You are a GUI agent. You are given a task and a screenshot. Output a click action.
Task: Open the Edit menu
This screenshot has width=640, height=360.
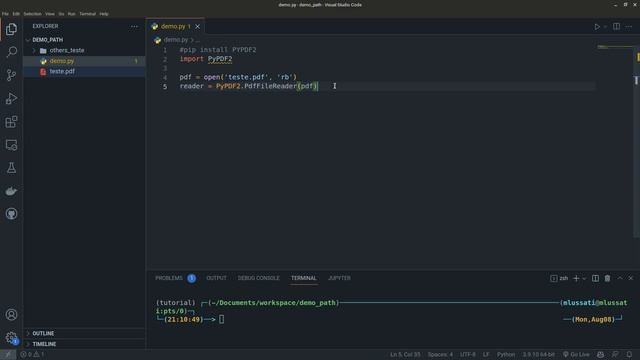pyautogui.click(x=16, y=14)
